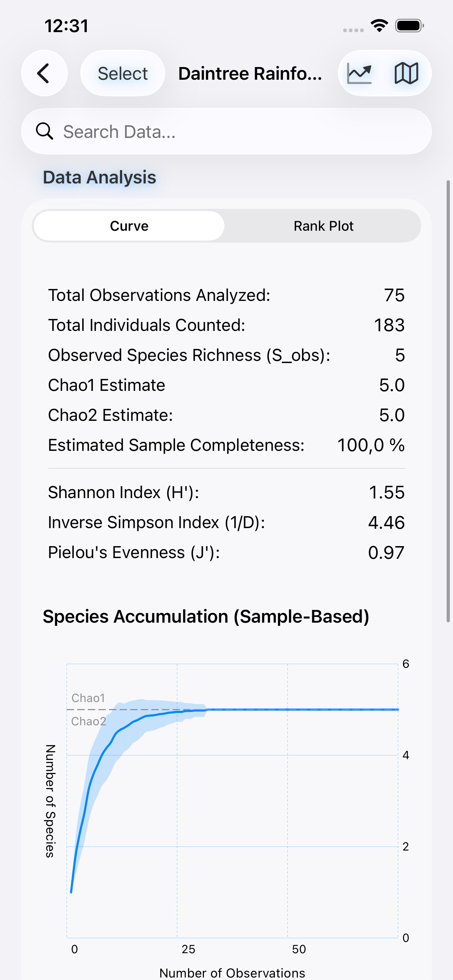Check the Wi-Fi status icon
The width and height of the screenshot is (453, 980).
[x=379, y=26]
